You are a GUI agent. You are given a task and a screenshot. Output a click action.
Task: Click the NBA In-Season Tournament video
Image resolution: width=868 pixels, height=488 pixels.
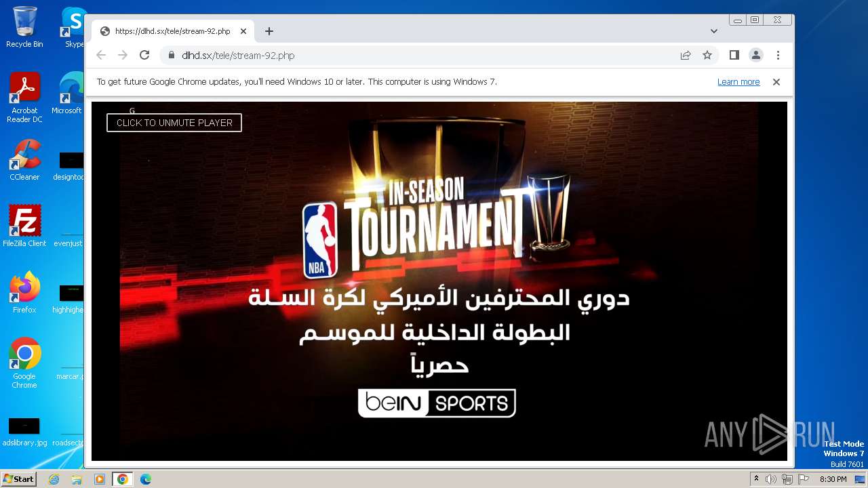[x=439, y=281]
